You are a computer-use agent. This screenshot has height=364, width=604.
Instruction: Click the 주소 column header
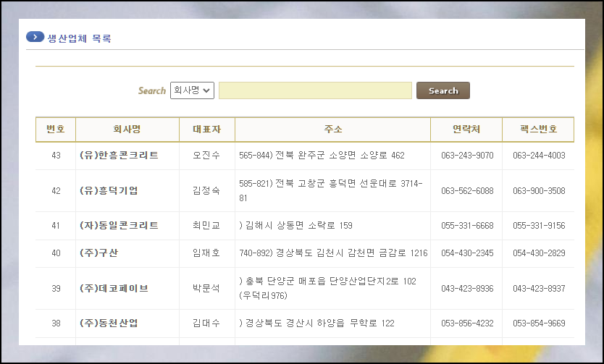tap(333, 130)
